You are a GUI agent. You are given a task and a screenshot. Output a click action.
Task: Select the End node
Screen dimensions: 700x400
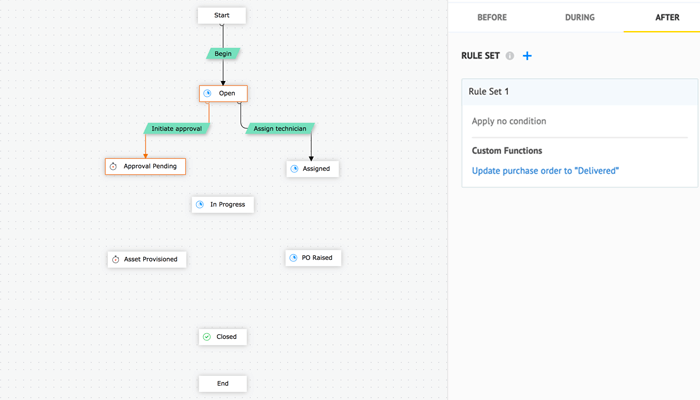[222, 383]
